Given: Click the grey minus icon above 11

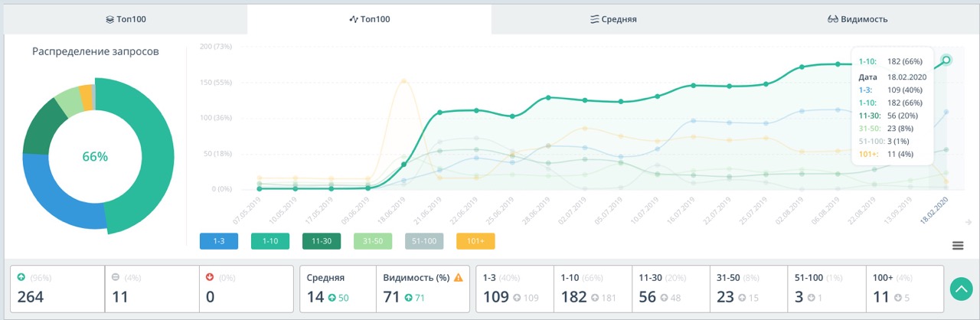Looking at the screenshot, I should [114, 278].
